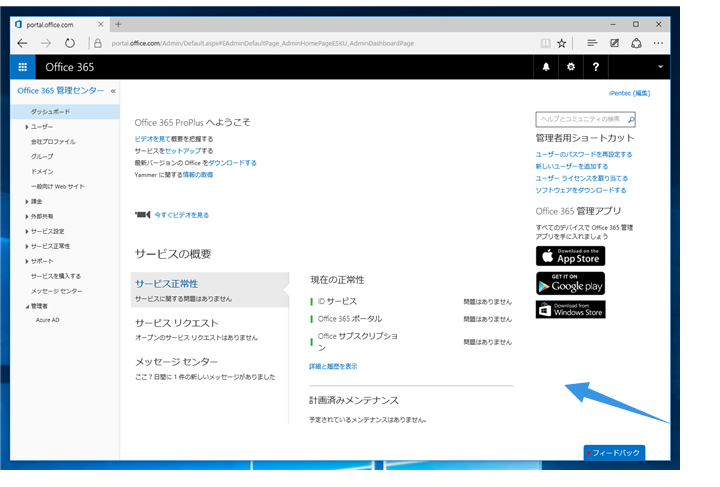This screenshot has height=487, width=720.
Task: Expand the サービス設定 node in sidebar
Action: (x=27, y=231)
